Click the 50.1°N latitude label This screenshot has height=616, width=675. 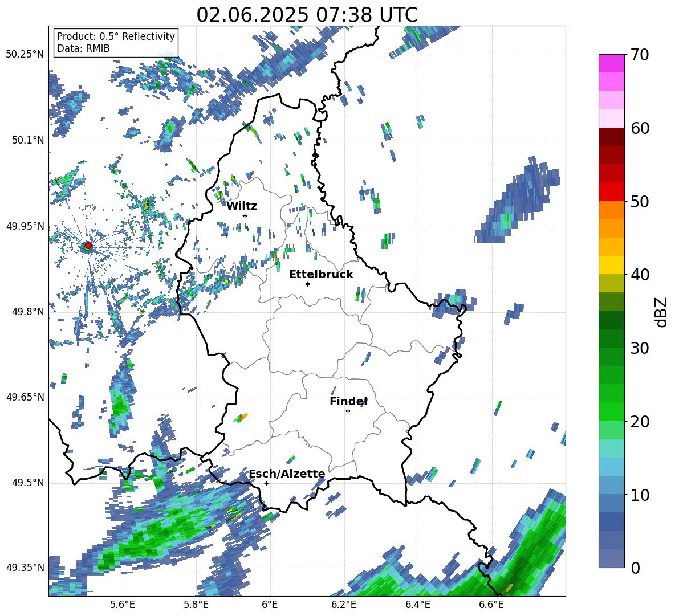[28, 140]
